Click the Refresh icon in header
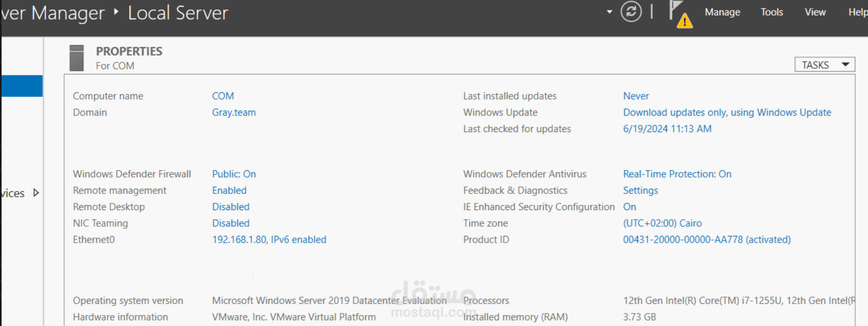Screen dimensions: 868x326 (631, 12)
